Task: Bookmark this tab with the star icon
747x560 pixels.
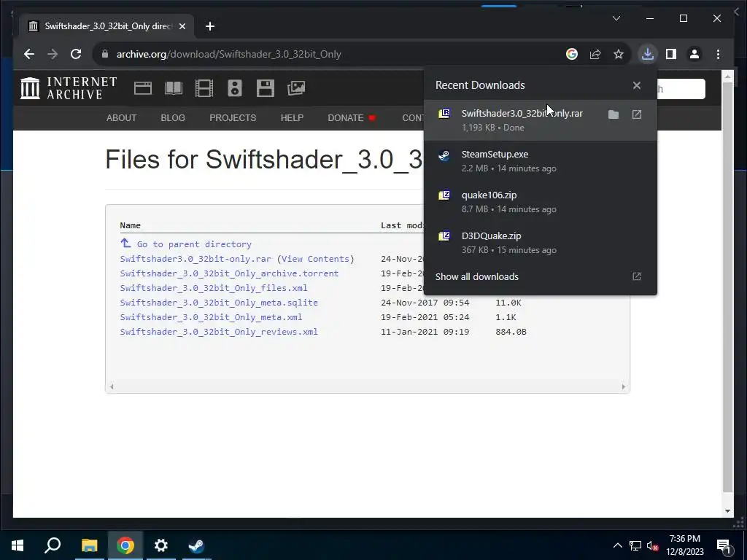Action: [x=619, y=54]
